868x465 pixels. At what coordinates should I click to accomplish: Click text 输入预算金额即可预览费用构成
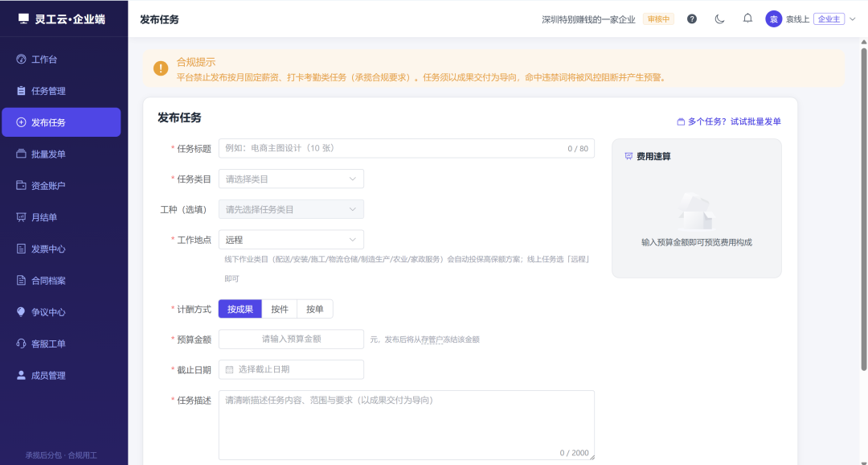[x=696, y=242]
